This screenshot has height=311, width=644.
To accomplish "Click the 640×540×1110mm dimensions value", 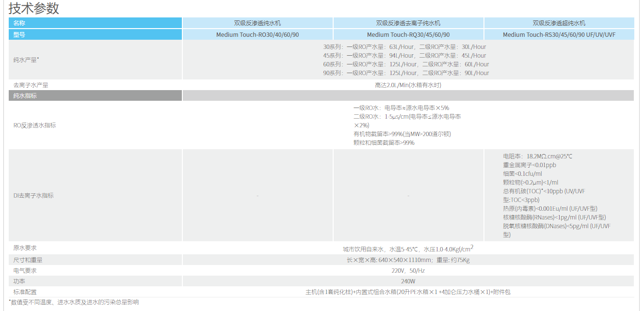I will pyautogui.click(x=408, y=260).
